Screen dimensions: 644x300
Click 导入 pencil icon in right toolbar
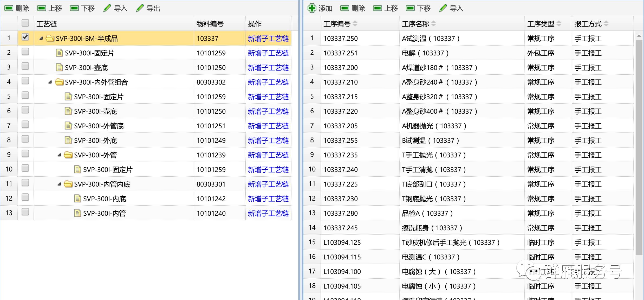click(x=443, y=8)
